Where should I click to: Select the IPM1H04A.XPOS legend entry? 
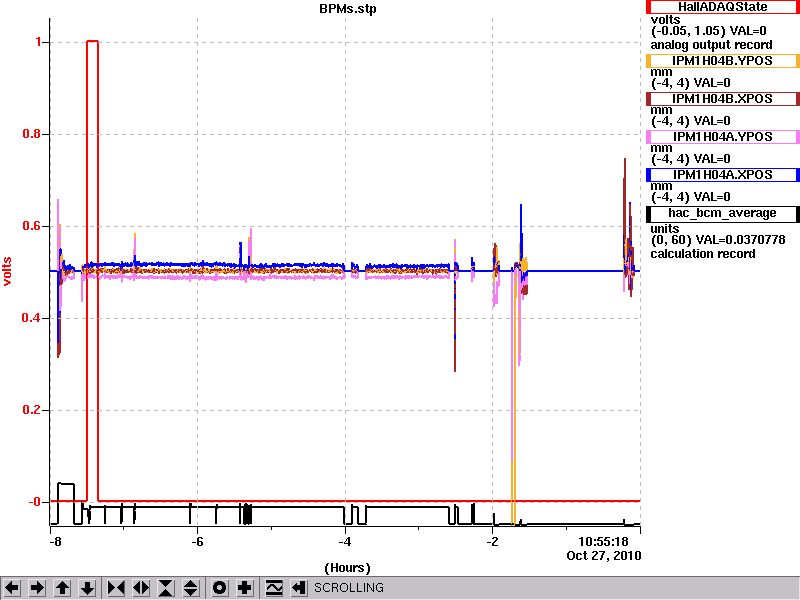pyautogui.click(x=722, y=174)
